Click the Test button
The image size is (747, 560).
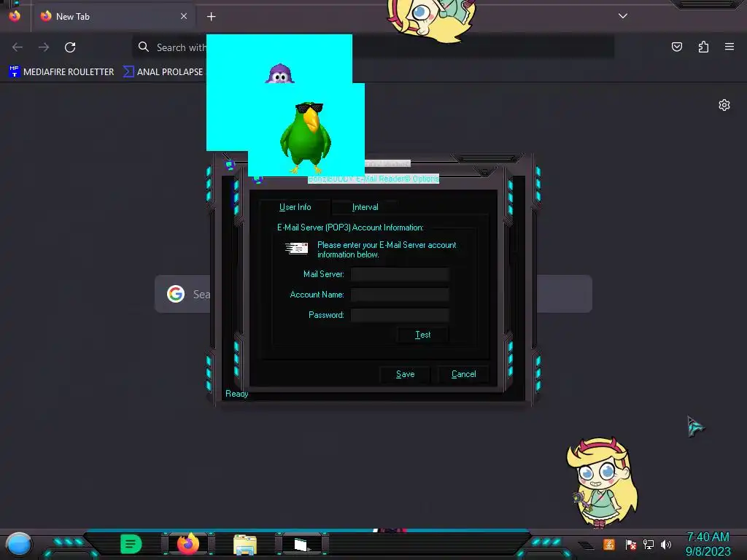(x=422, y=335)
